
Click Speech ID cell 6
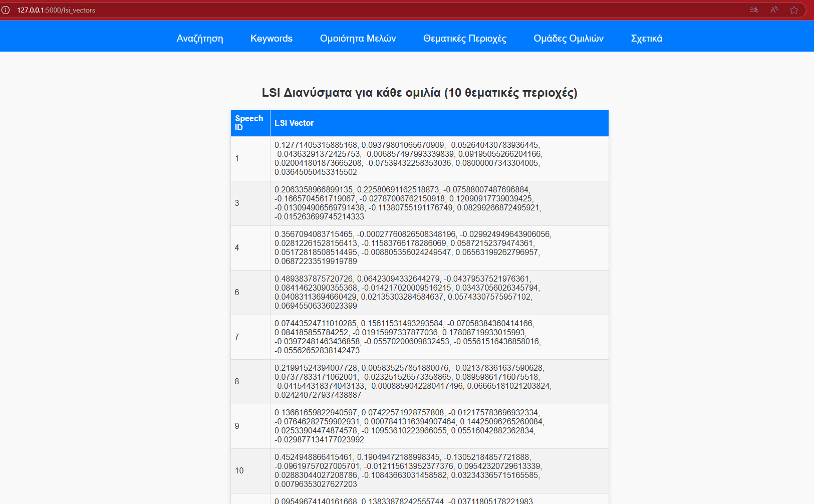(x=250, y=293)
